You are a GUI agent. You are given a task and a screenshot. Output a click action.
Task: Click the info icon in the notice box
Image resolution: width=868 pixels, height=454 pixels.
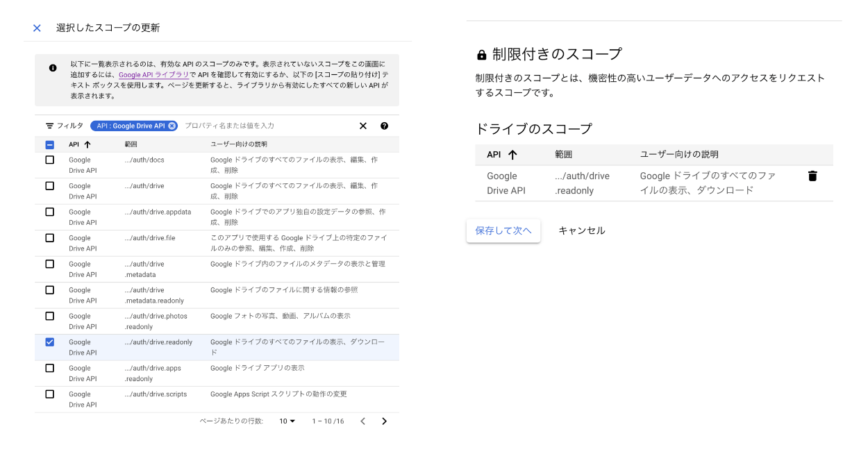point(53,68)
